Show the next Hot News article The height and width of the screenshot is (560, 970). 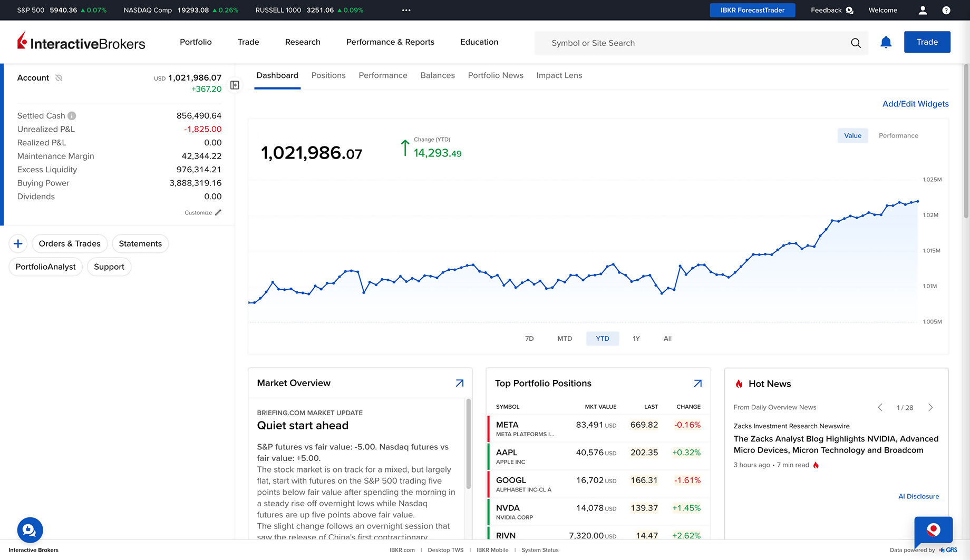[x=930, y=407]
